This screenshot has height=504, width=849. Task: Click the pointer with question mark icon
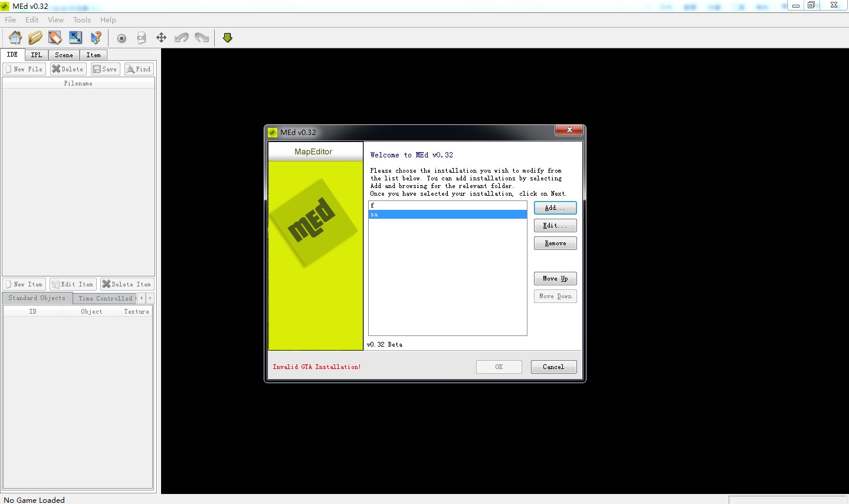(96, 38)
